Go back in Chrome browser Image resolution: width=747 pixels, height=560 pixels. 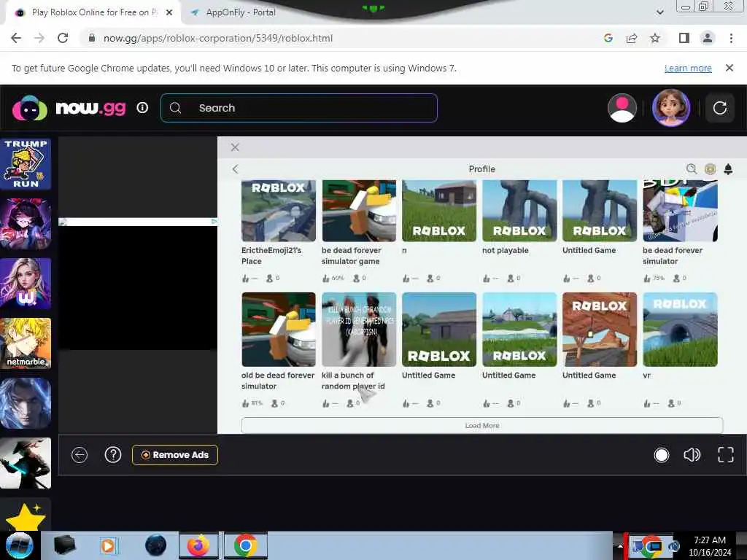16,38
